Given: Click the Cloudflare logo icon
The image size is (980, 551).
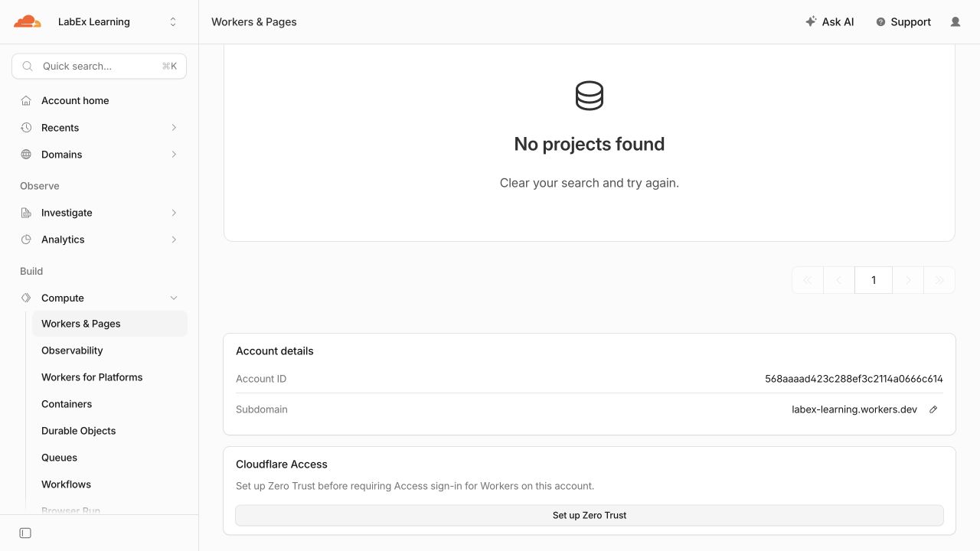Looking at the screenshot, I should click(28, 21).
